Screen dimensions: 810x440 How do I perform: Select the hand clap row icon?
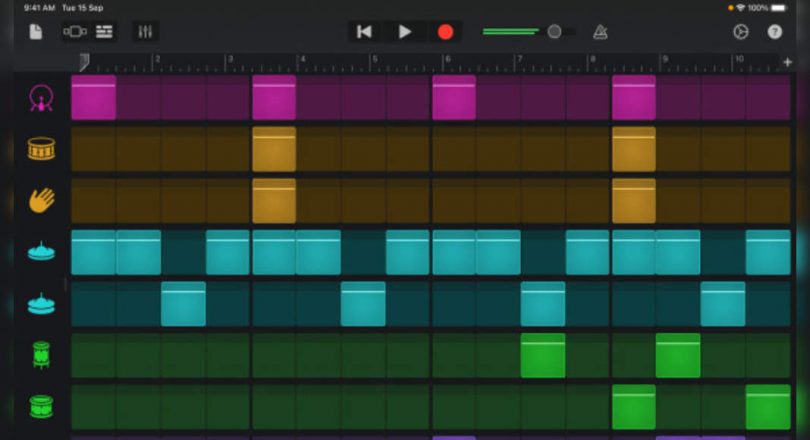pyautogui.click(x=41, y=200)
